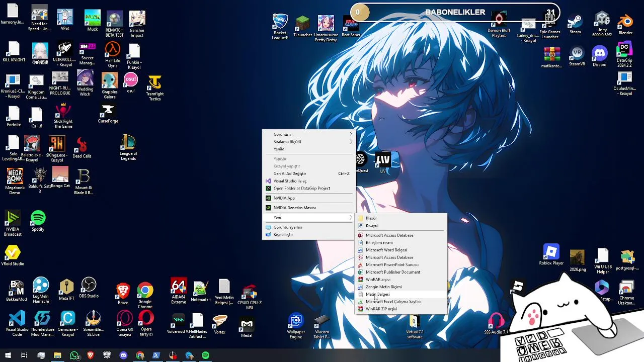Choose Microsoft Publisher Document entry

pyautogui.click(x=400, y=272)
